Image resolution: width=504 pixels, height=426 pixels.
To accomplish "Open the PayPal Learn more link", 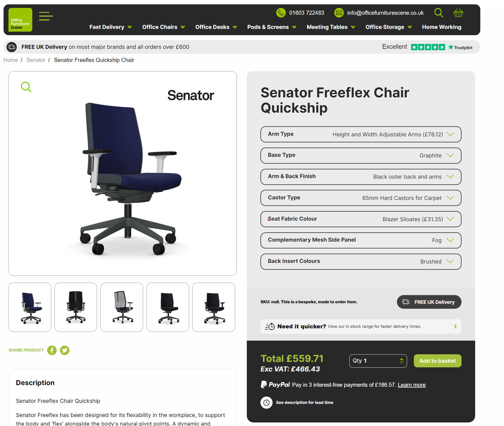I will click(x=411, y=385).
